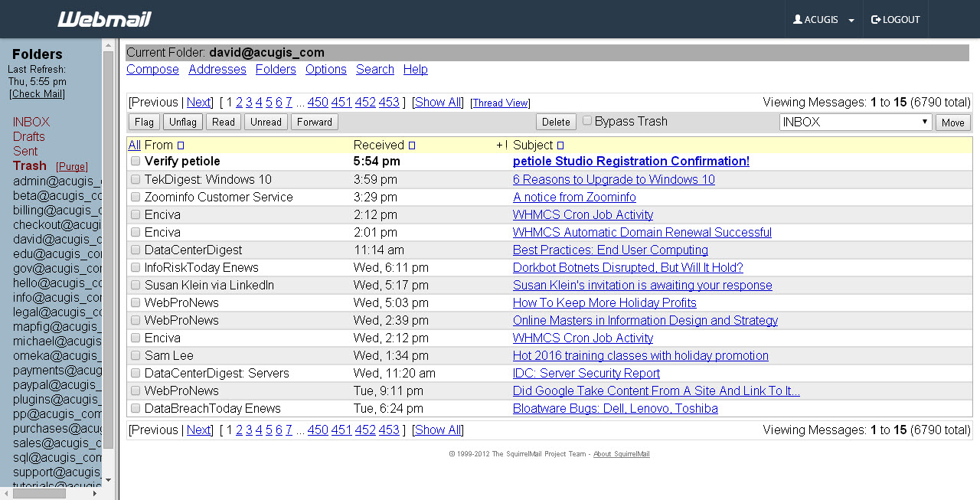
Task: Click the Logout icon button
Action: pyautogui.click(x=876, y=19)
